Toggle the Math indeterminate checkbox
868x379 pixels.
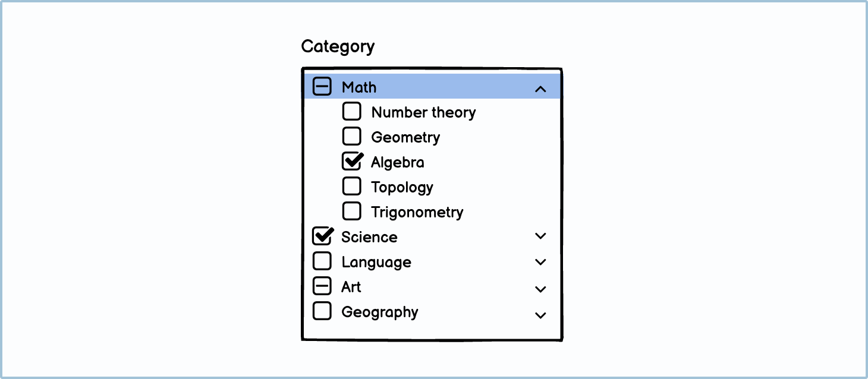click(x=322, y=87)
